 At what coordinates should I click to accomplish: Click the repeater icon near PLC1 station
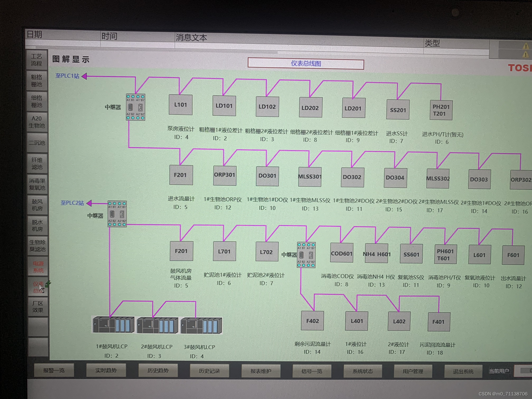(x=135, y=107)
